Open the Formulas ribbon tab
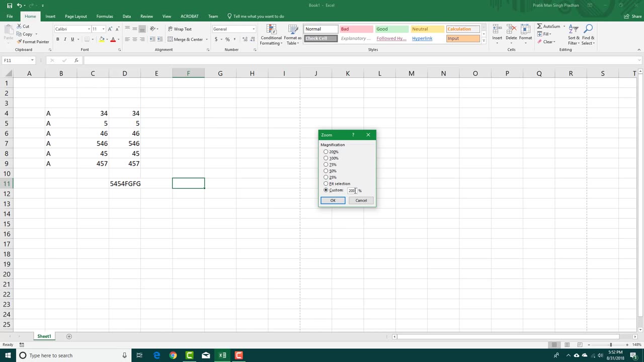Image resolution: width=644 pixels, height=362 pixels. tap(105, 16)
